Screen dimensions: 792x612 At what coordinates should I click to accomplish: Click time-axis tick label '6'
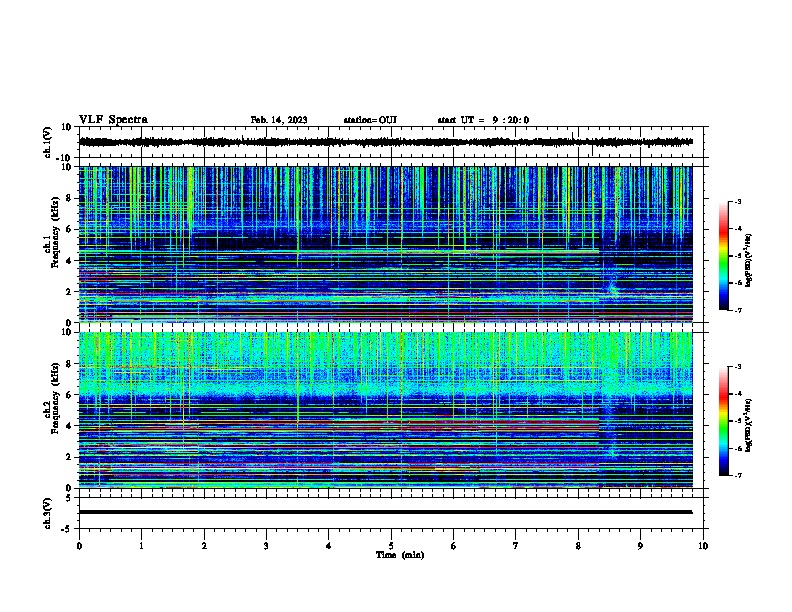pyautogui.click(x=454, y=546)
